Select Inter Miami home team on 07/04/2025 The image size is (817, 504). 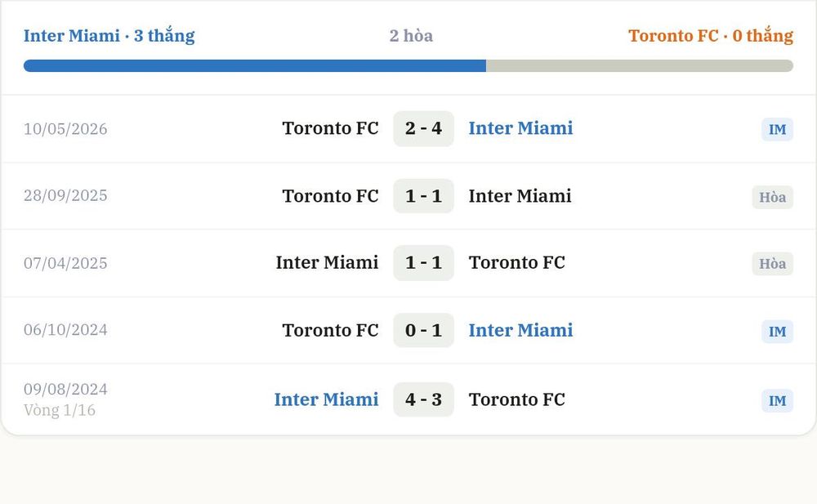[x=328, y=263]
